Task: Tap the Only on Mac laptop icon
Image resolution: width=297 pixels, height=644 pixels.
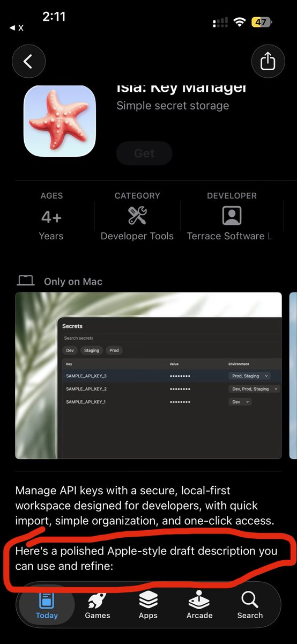Action: pos(26,281)
